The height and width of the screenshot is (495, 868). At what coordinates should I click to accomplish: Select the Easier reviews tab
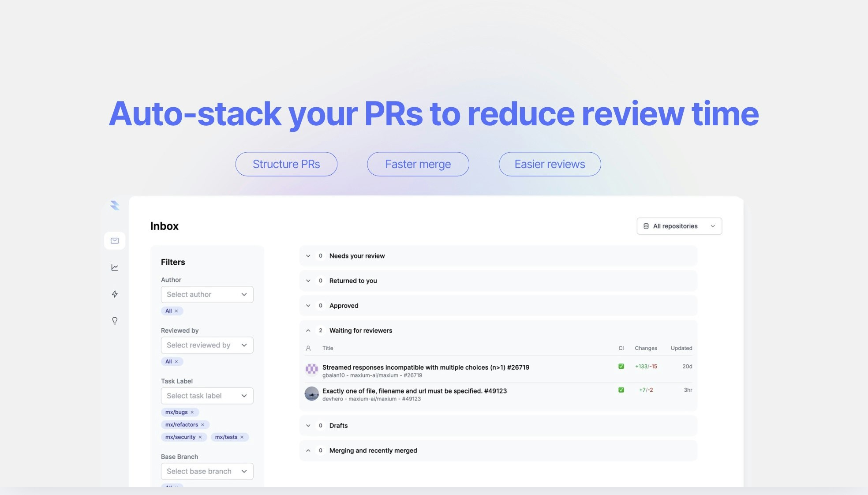pos(550,164)
